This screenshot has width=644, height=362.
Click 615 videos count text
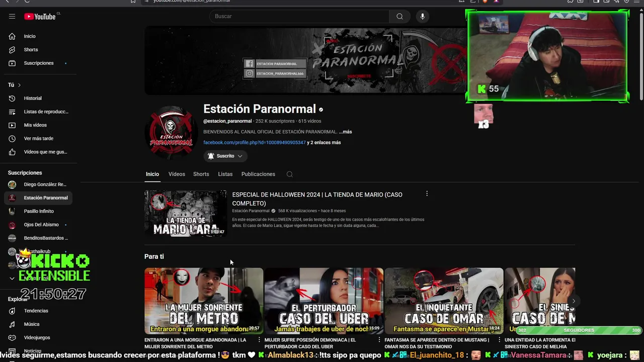coord(309,121)
